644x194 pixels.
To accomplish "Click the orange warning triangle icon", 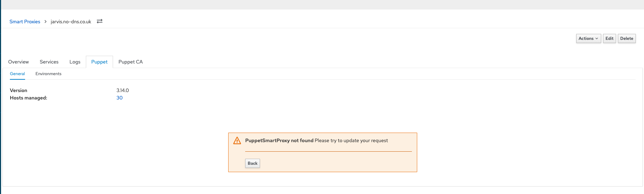I will pyautogui.click(x=237, y=141).
